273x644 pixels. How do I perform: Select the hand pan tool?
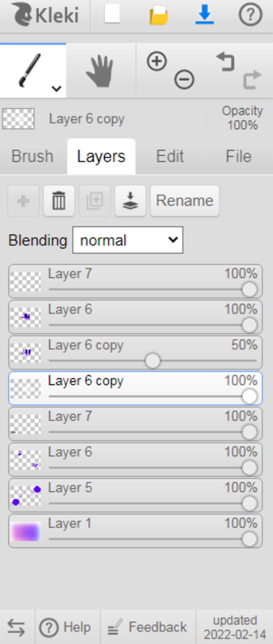click(100, 71)
